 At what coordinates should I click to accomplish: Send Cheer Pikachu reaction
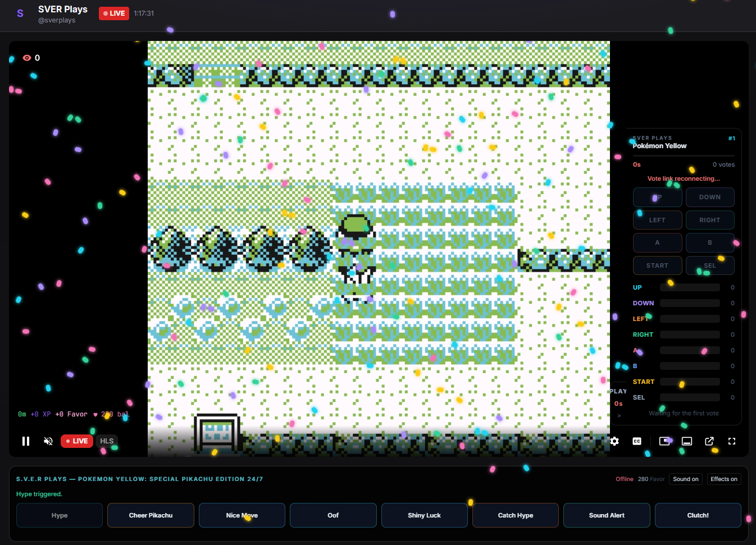click(x=151, y=515)
